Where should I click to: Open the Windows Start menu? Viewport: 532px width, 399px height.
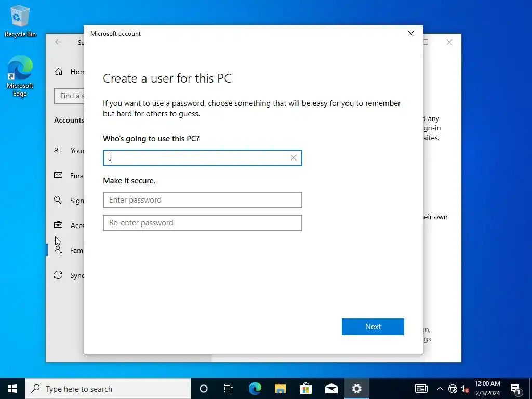[12, 389]
